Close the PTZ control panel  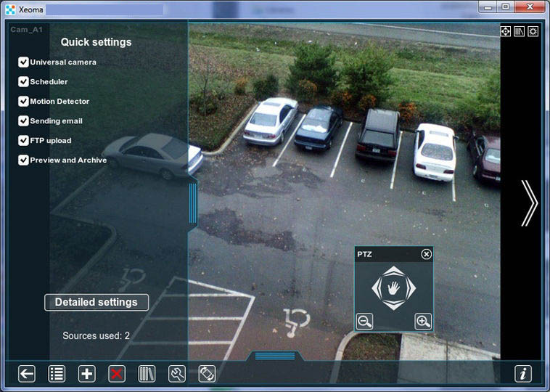[426, 254]
